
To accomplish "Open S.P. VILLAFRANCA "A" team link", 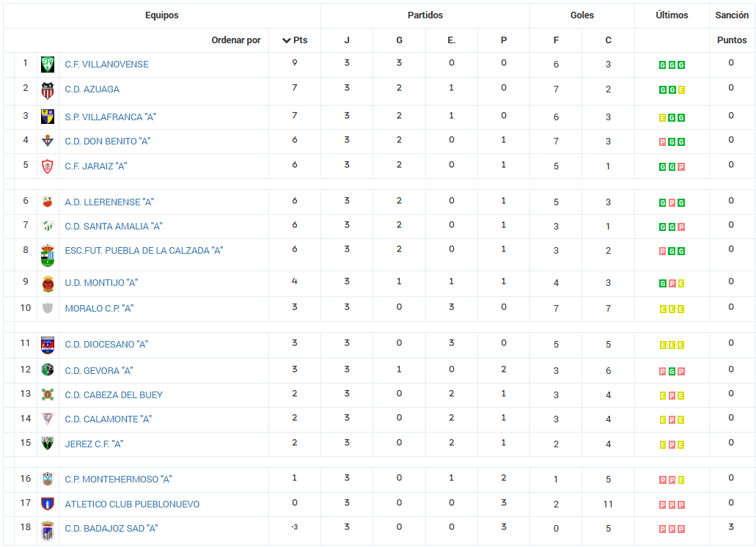I will click(x=111, y=117).
